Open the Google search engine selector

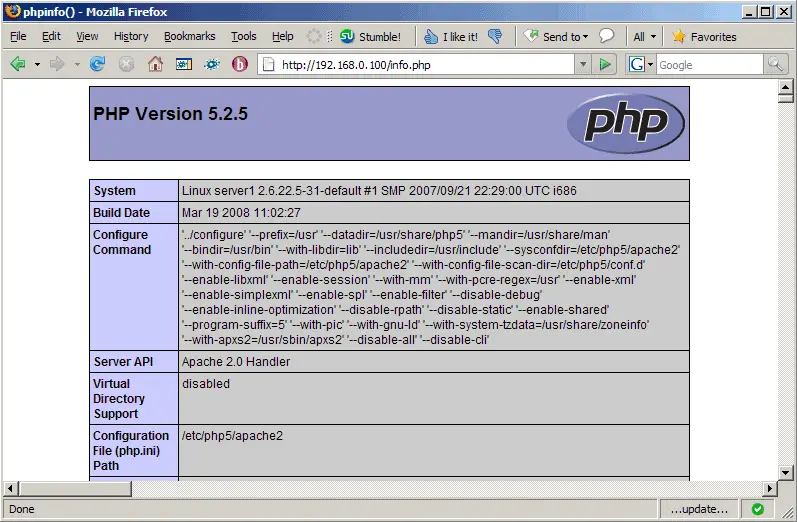[640, 65]
